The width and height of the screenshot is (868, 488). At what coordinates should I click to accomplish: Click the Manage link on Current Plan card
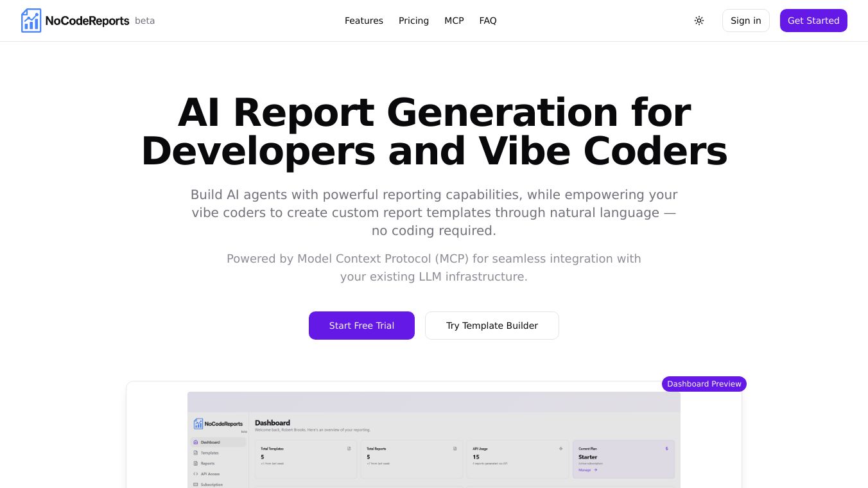(x=587, y=470)
